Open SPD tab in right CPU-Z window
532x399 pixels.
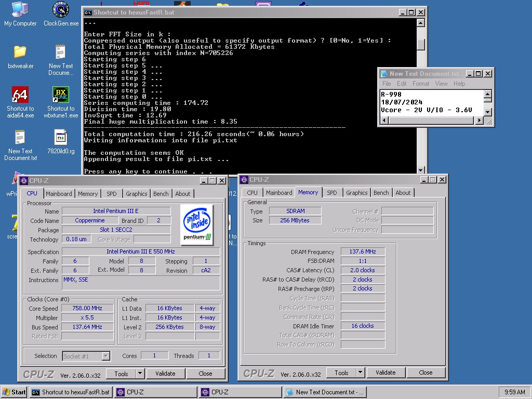coord(332,193)
